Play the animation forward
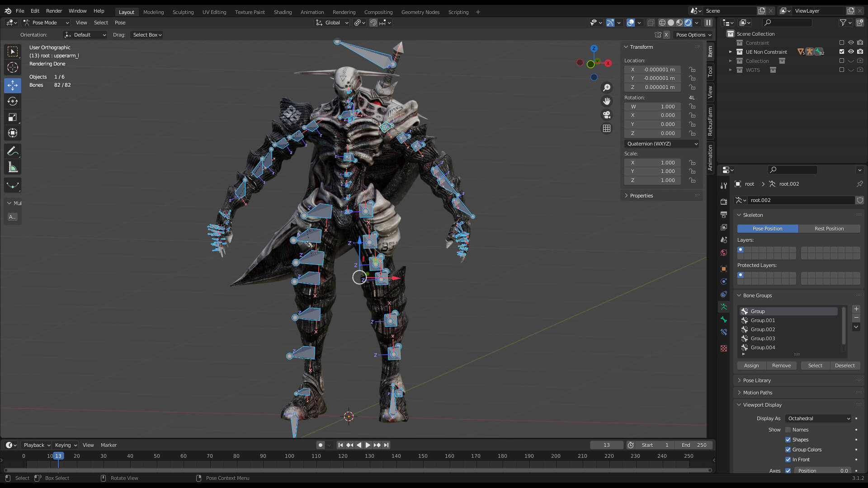Image resolution: width=868 pixels, height=488 pixels. click(x=368, y=445)
